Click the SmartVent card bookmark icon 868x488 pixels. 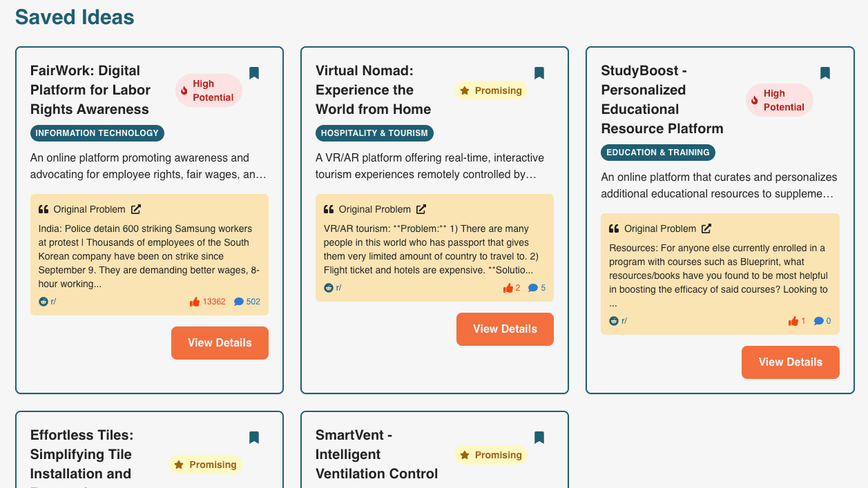click(539, 438)
